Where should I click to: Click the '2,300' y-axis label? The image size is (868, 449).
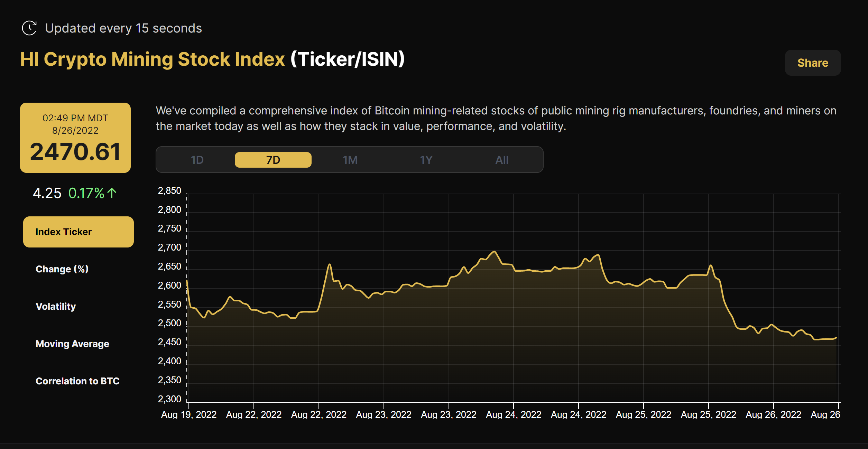169,399
